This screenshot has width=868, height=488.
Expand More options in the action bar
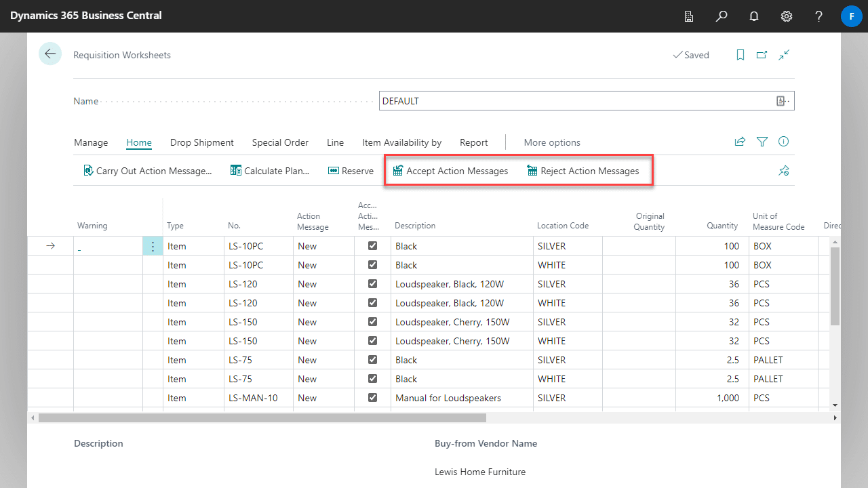pyautogui.click(x=552, y=142)
